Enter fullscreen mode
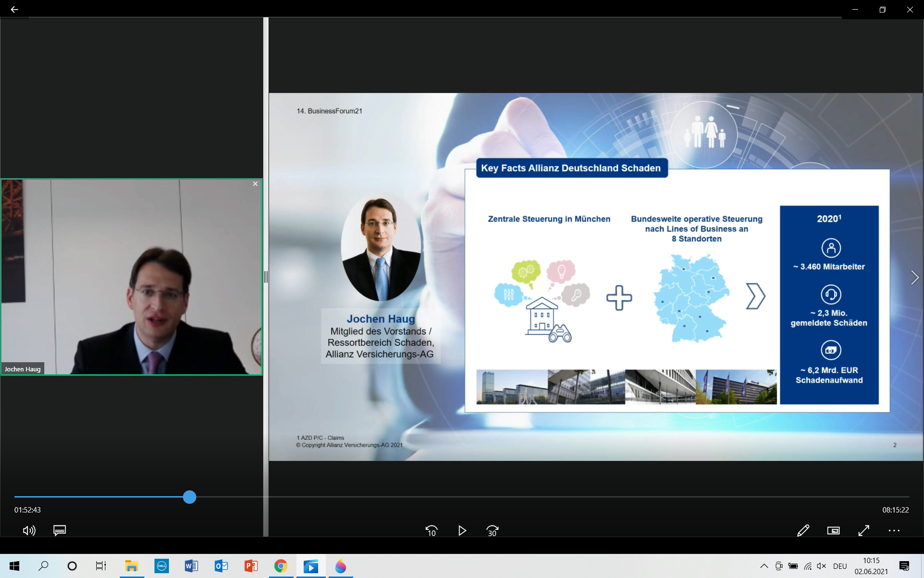 pos(864,530)
